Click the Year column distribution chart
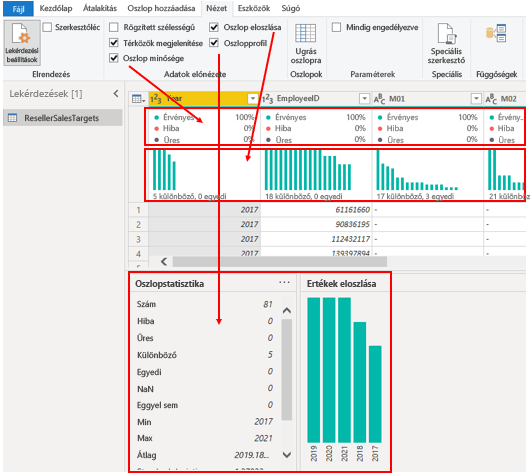This screenshot has height=476, width=530. (x=164, y=170)
